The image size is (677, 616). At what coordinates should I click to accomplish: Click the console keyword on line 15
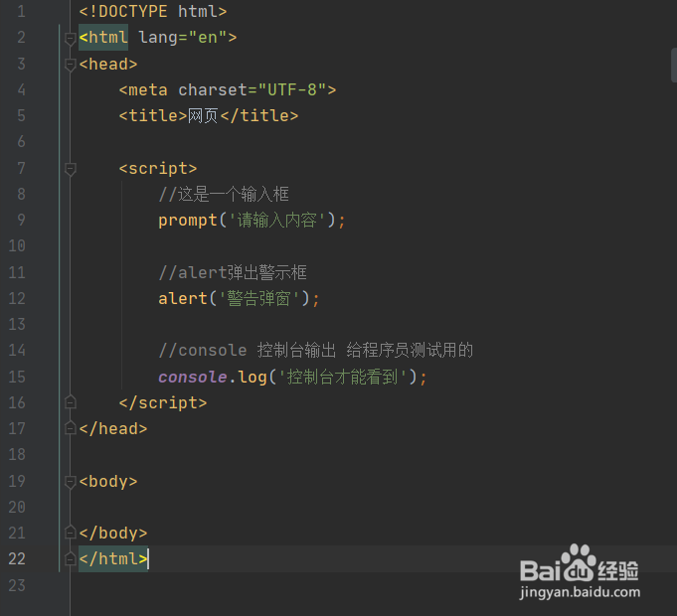click(193, 378)
